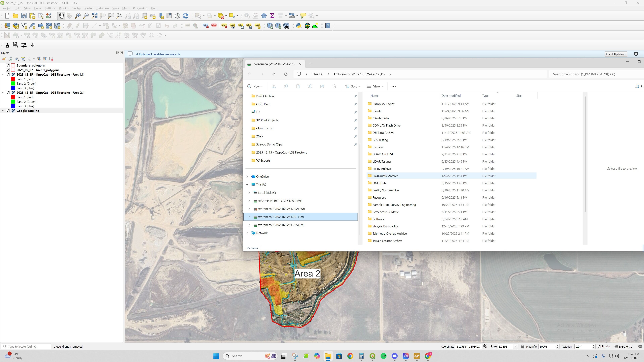Open the Data Source Manager
Screen dimensions: 644x362
tap(7, 26)
